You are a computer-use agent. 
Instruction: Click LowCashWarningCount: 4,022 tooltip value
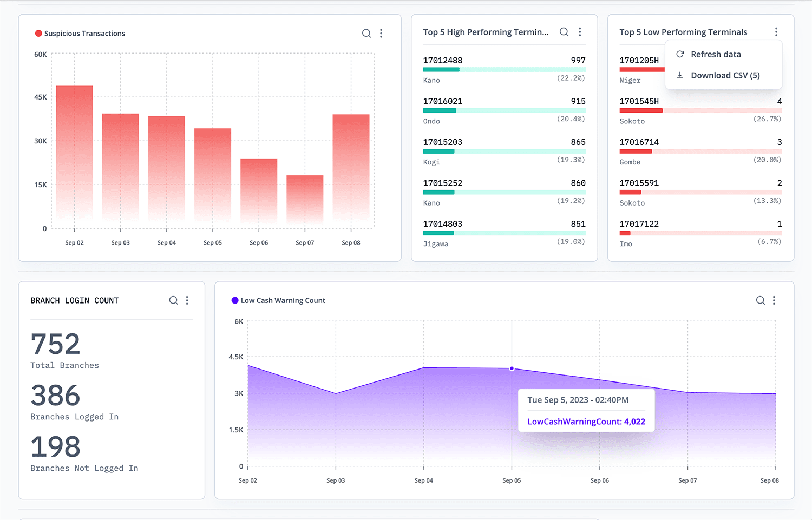click(586, 422)
